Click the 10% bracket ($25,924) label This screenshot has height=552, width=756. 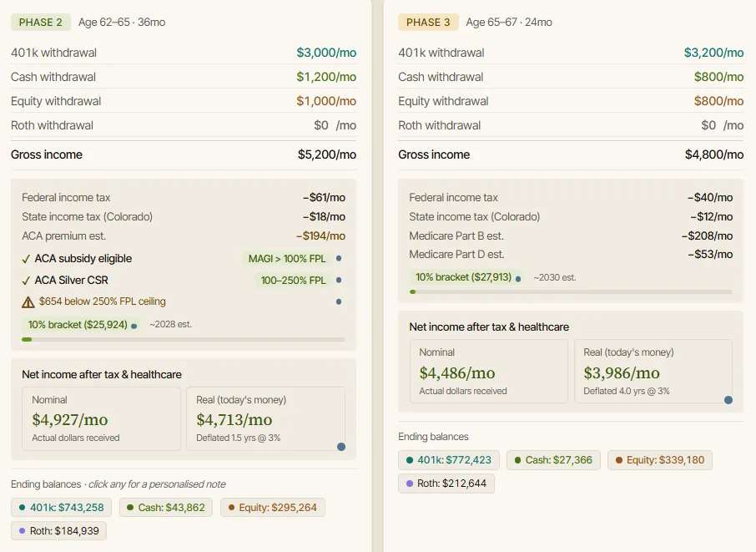[78, 325]
